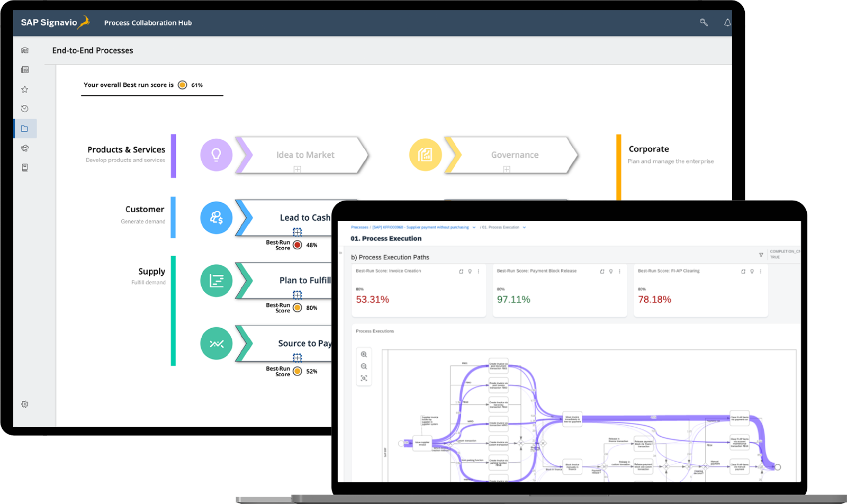This screenshot has height=504, width=847.
Task: Zoom into the process diagram with the plus magnifier
Action: click(364, 354)
